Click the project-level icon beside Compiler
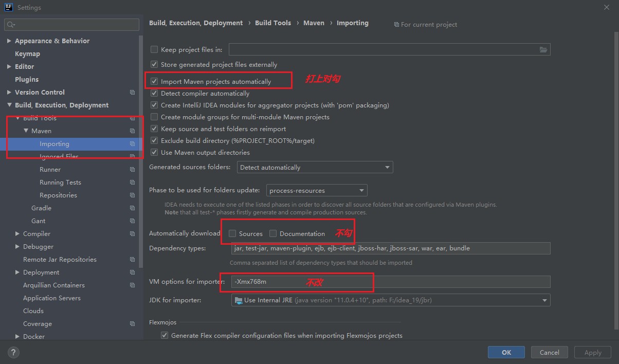Viewport: 619px width, 364px height. pyautogui.click(x=132, y=234)
